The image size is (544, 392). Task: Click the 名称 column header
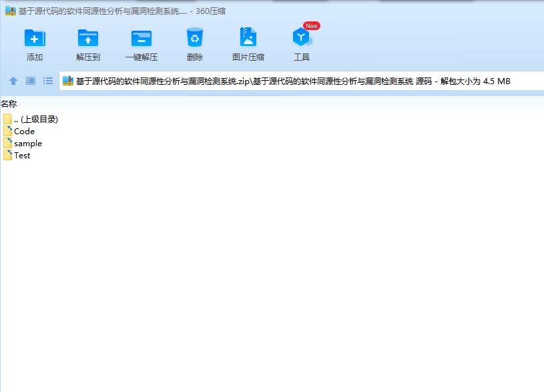(x=9, y=104)
